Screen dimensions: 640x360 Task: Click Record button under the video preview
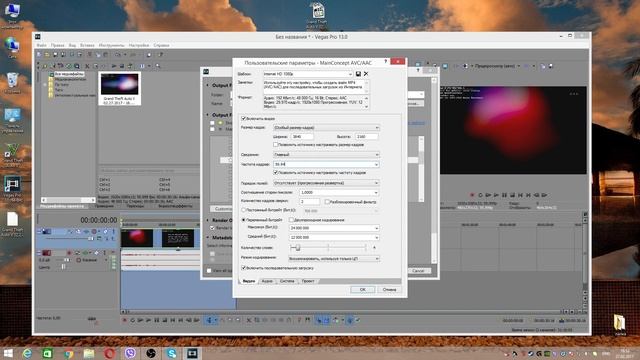472,195
